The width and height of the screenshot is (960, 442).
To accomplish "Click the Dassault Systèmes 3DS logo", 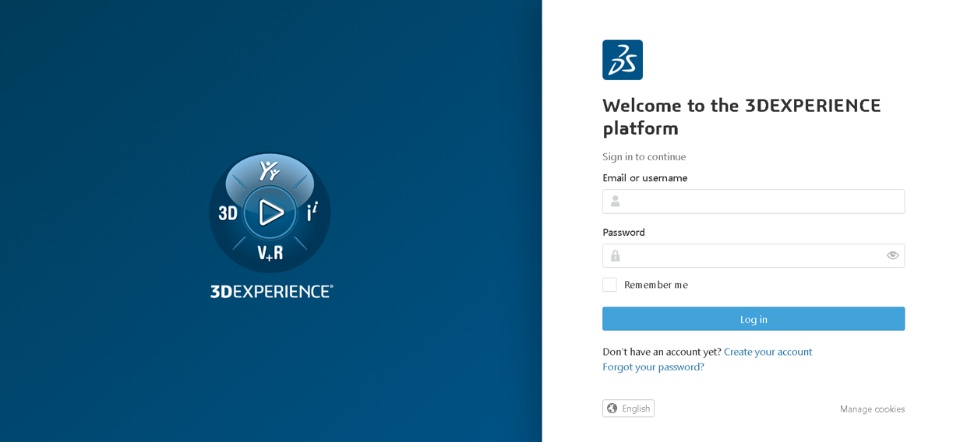I will [622, 60].
